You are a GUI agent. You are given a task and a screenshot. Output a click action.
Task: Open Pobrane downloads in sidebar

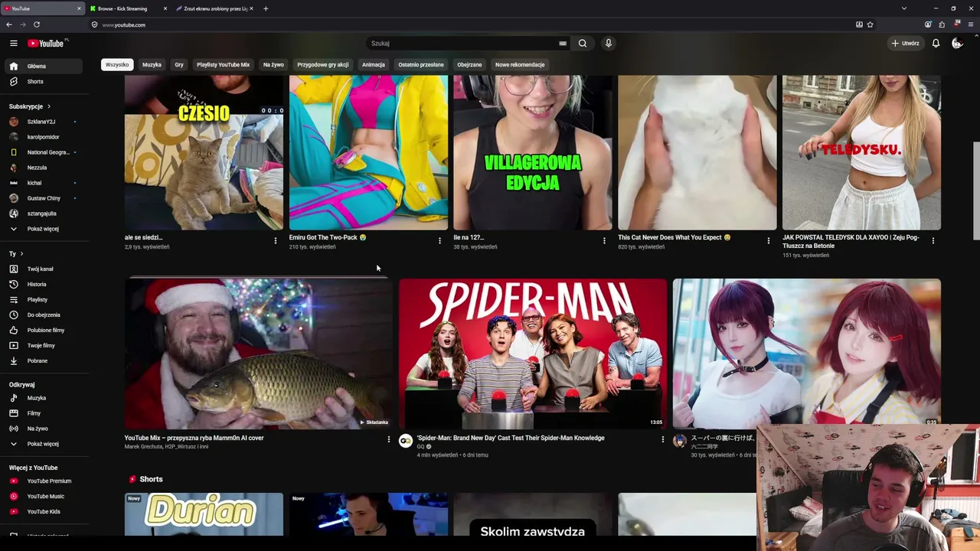(45, 361)
